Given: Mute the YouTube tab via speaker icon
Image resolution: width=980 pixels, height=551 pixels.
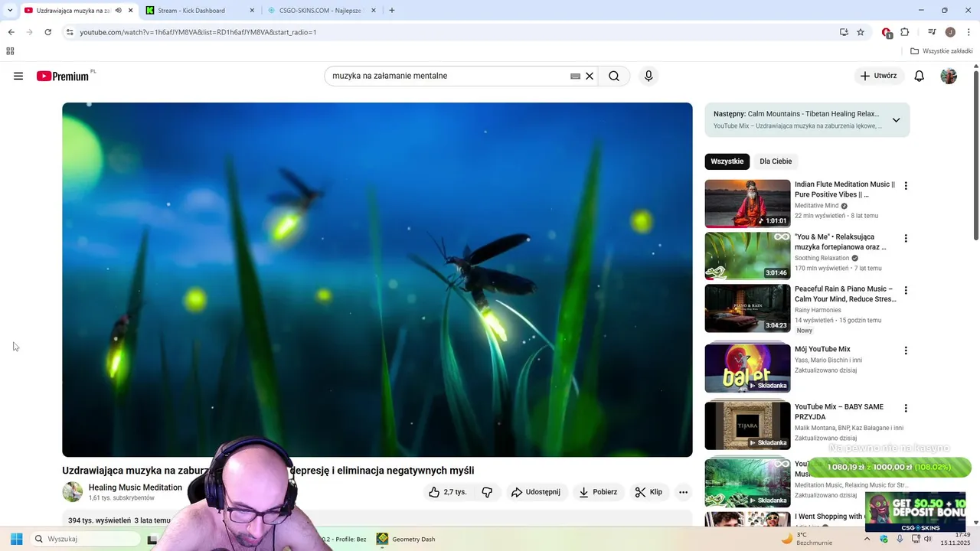Looking at the screenshot, I should click(x=118, y=11).
